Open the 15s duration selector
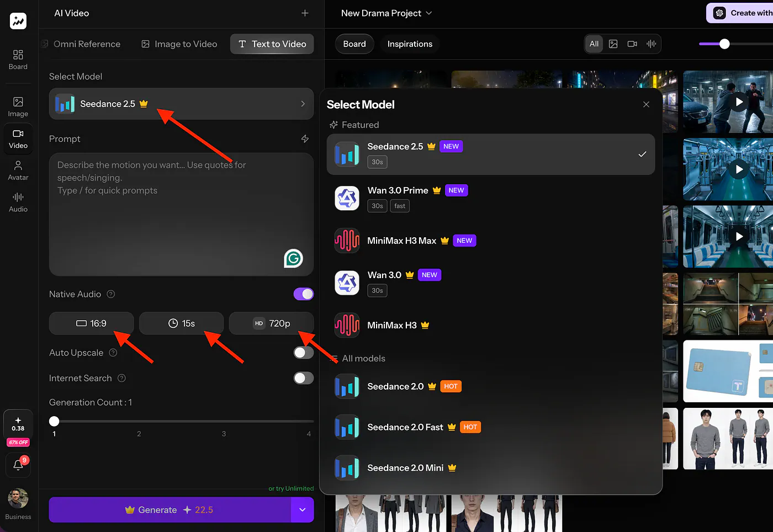The image size is (773, 532). [182, 323]
